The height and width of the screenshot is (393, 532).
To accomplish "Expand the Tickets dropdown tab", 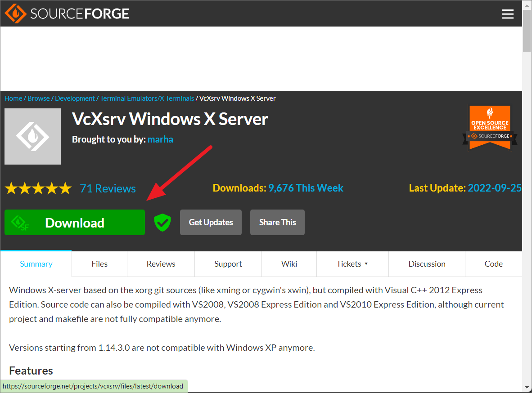I will (352, 264).
